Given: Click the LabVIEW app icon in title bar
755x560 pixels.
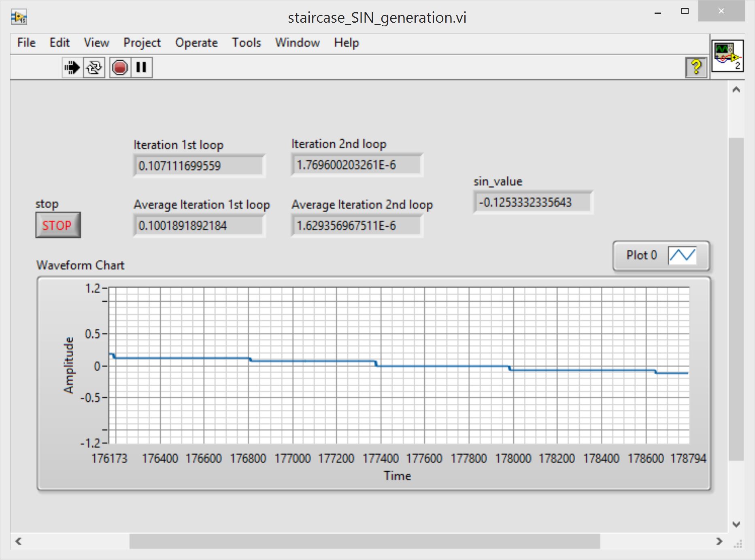Looking at the screenshot, I should pyautogui.click(x=19, y=17).
